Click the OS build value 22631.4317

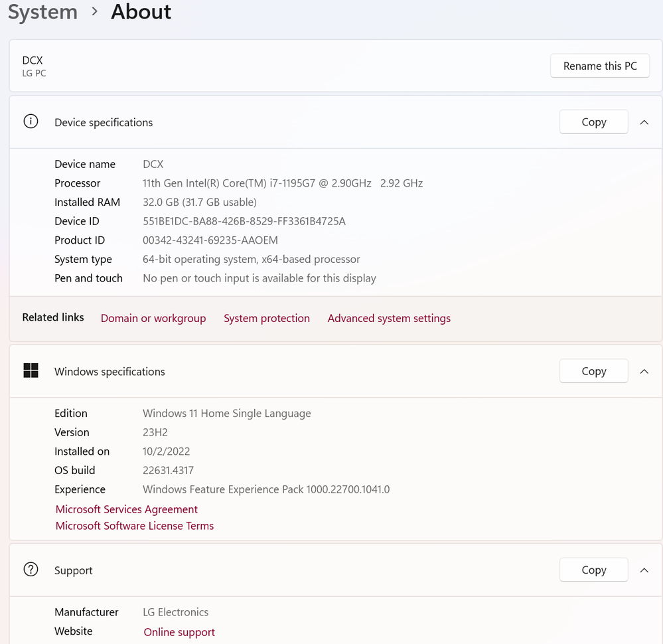(x=168, y=471)
